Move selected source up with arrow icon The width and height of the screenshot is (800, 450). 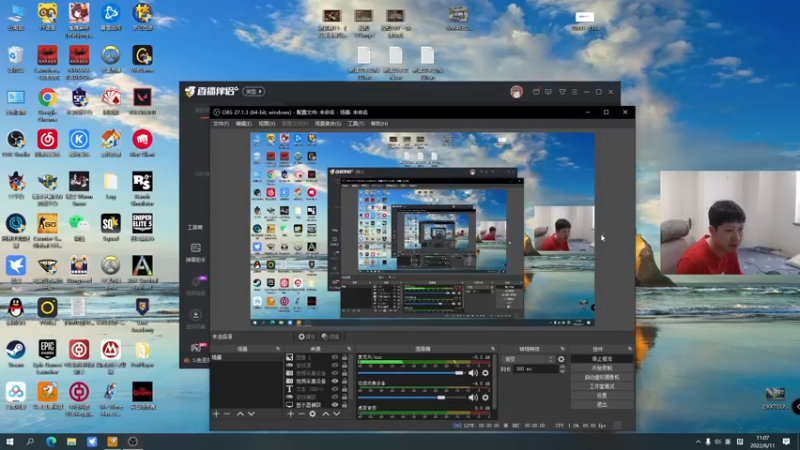(x=326, y=414)
